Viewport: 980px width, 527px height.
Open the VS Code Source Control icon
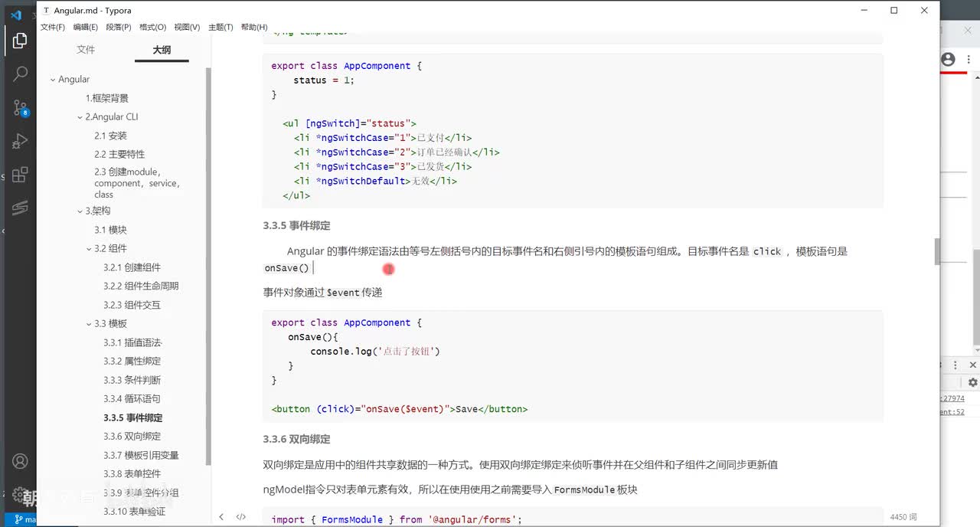[x=20, y=108]
